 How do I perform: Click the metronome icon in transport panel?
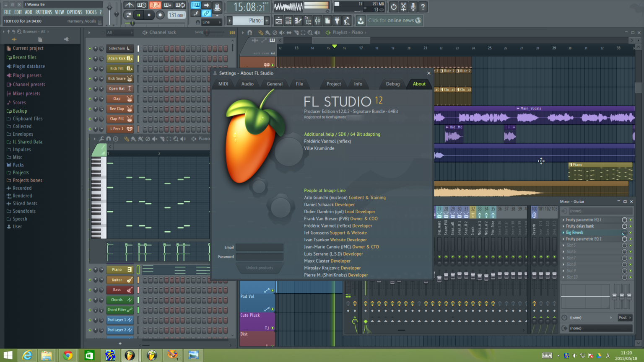coord(130,5)
